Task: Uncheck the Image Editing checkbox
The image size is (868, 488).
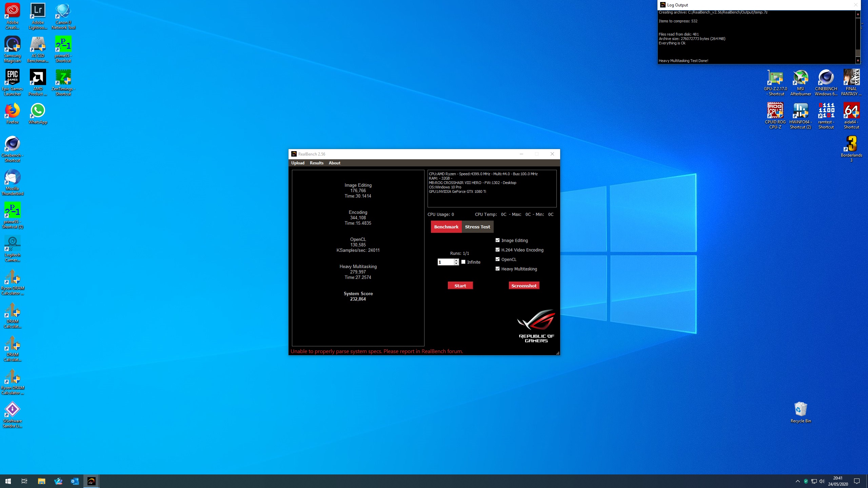Action: pyautogui.click(x=497, y=240)
